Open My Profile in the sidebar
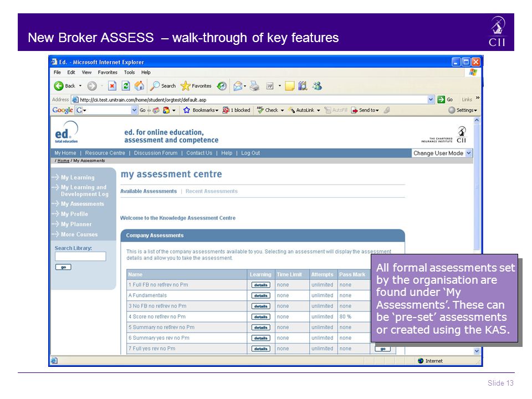The image size is (532, 399). pyautogui.click(x=74, y=214)
